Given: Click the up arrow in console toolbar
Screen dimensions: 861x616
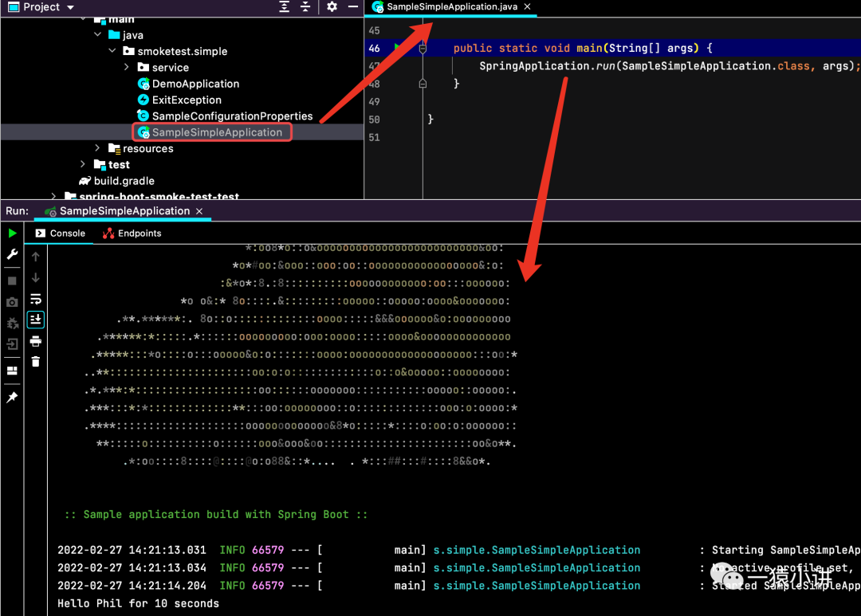Looking at the screenshot, I should click(x=36, y=257).
